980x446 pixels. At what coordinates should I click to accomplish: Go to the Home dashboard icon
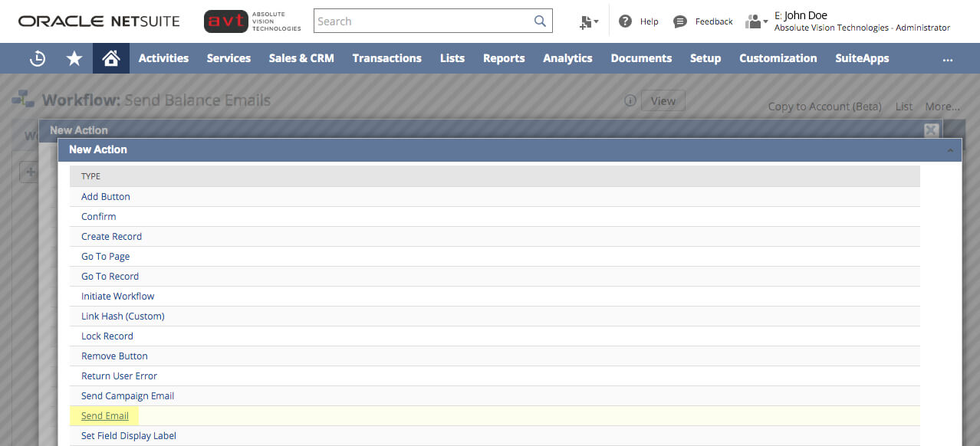[110, 58]
